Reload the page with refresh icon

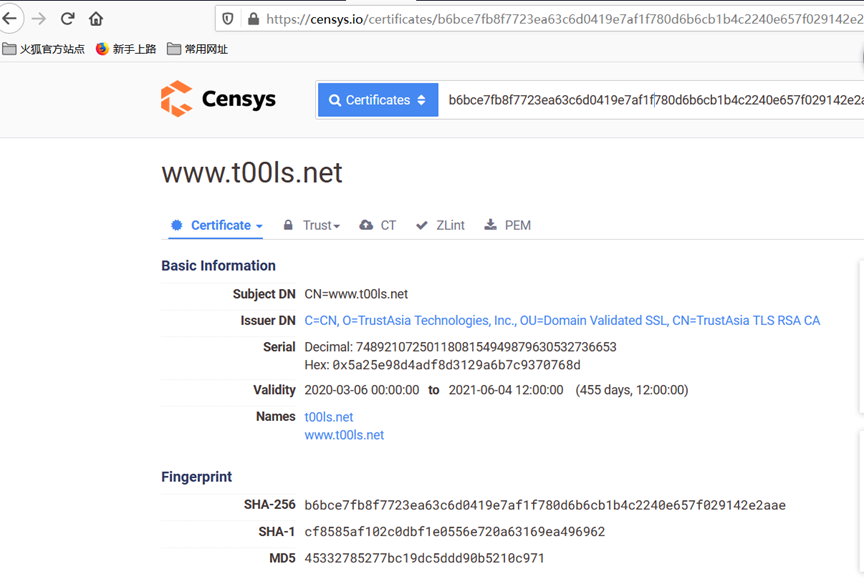click(x=68, y=18)
